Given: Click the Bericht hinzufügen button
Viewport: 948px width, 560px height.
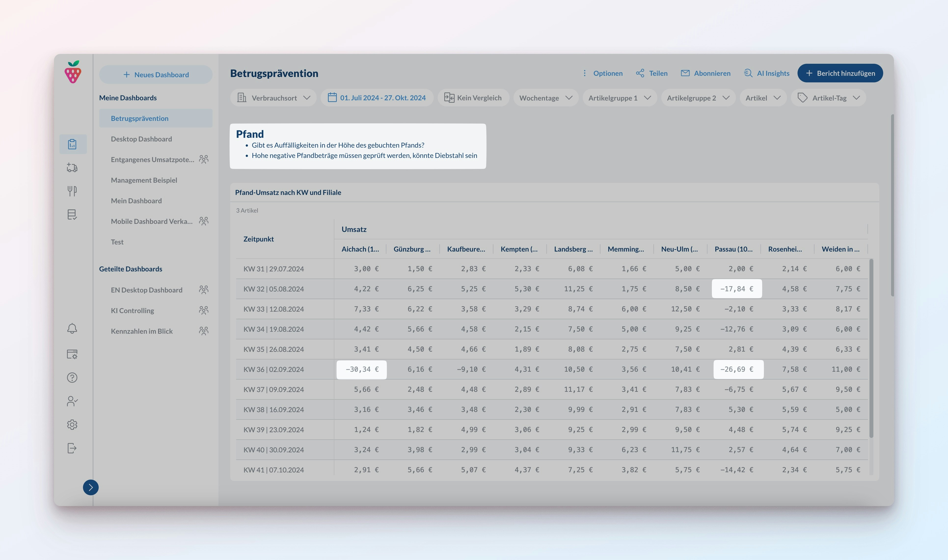Looking at the screenshot, I should [840, 73].
